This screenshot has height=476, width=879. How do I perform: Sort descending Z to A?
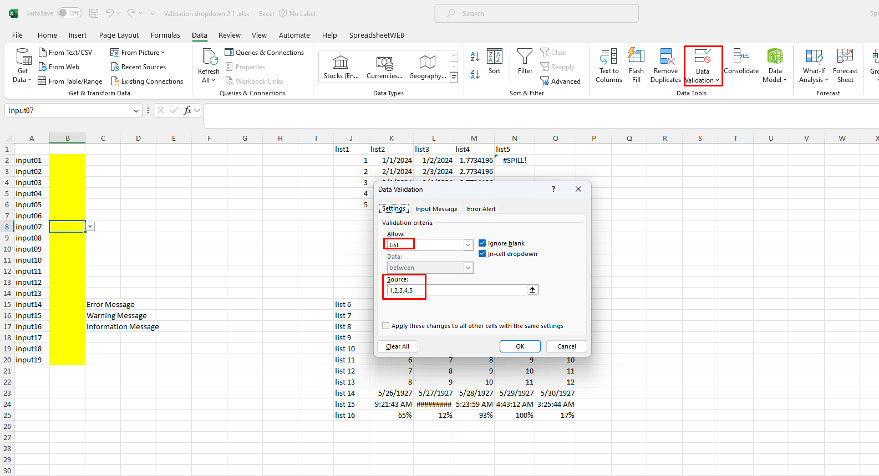point(475,74)
